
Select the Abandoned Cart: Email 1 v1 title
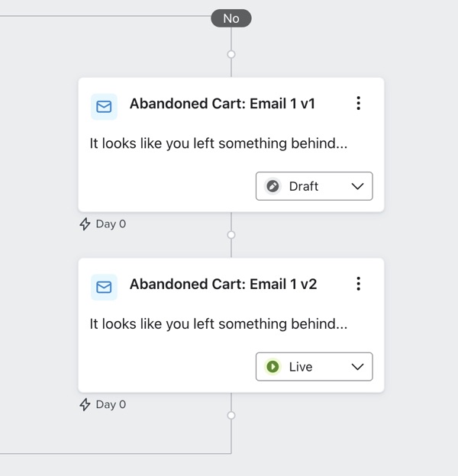(x=222, y=105)
